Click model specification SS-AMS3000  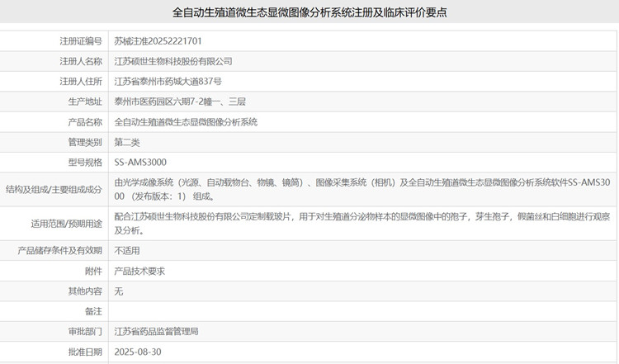(x=140, y=163)
